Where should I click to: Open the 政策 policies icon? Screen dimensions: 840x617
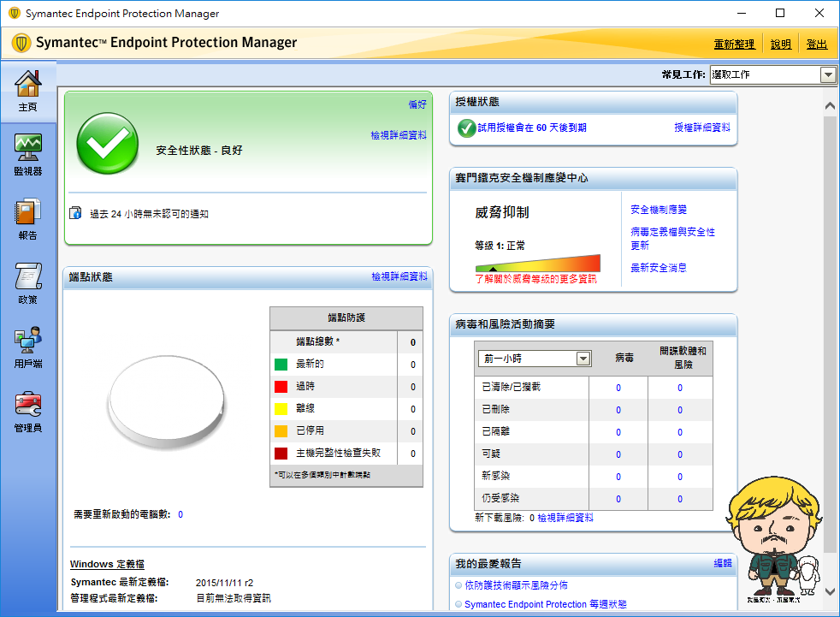28,283
